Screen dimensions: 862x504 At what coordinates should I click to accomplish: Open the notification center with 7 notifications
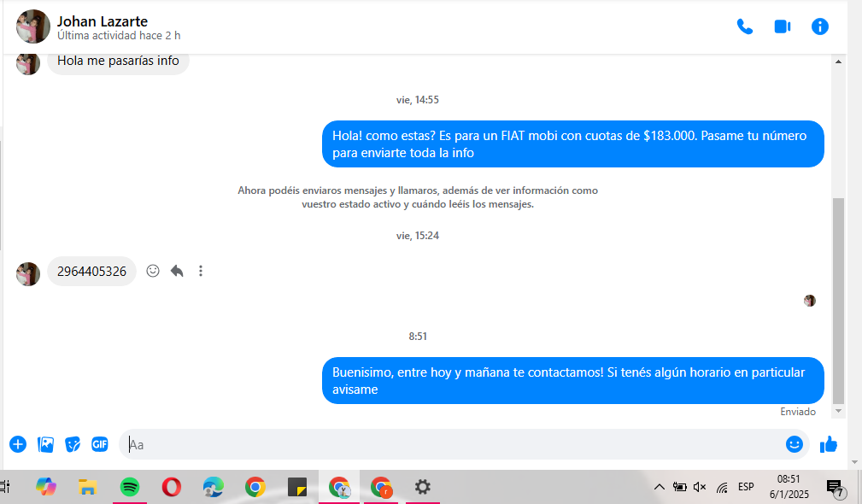click(836, 487)
